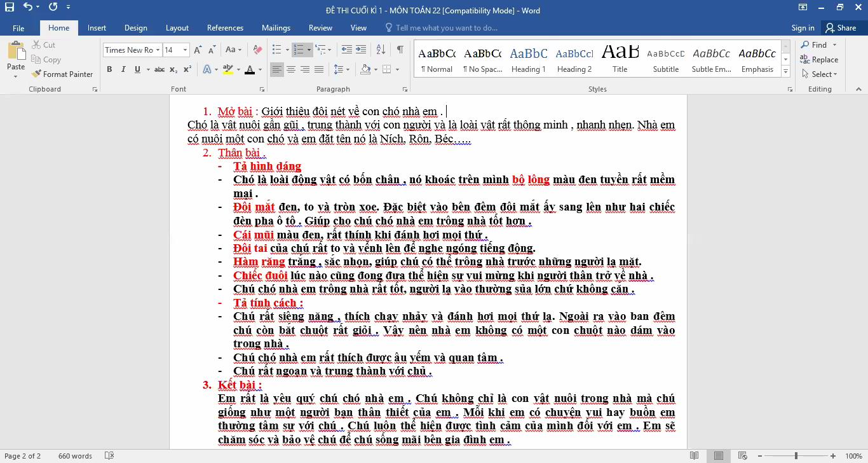Click the Text Highlight Color button
This screenshot has width=868, height=463.
pyautogui.click(x=227, y=69)
